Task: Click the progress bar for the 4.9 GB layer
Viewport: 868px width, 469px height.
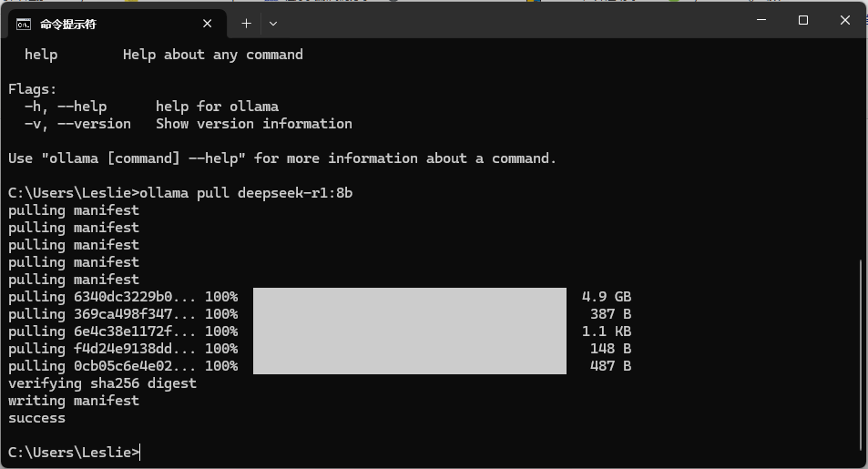Action: pyautogui.click(x=409, y=297)
